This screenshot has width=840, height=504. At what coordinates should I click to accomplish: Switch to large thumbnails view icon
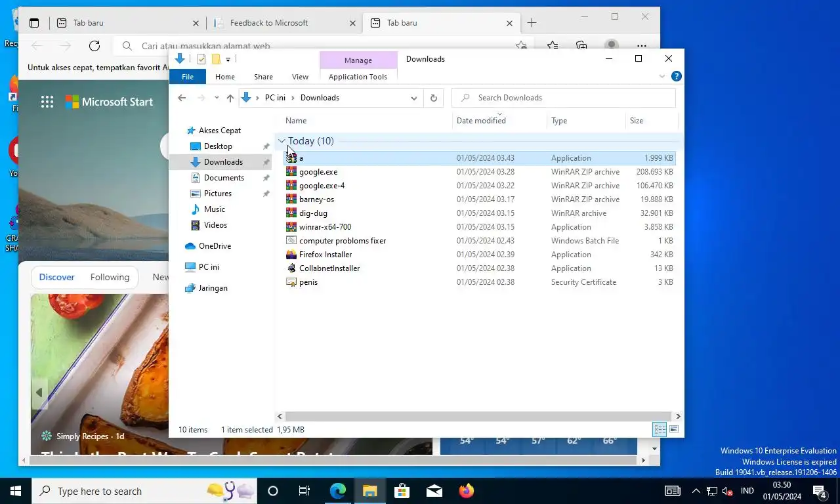(674, 430)
